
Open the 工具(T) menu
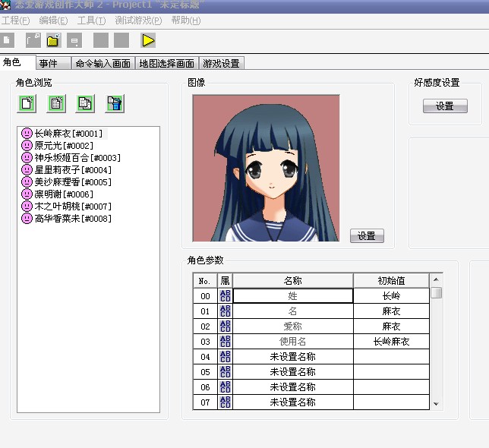pyautogui.click(x=91, y=21)
